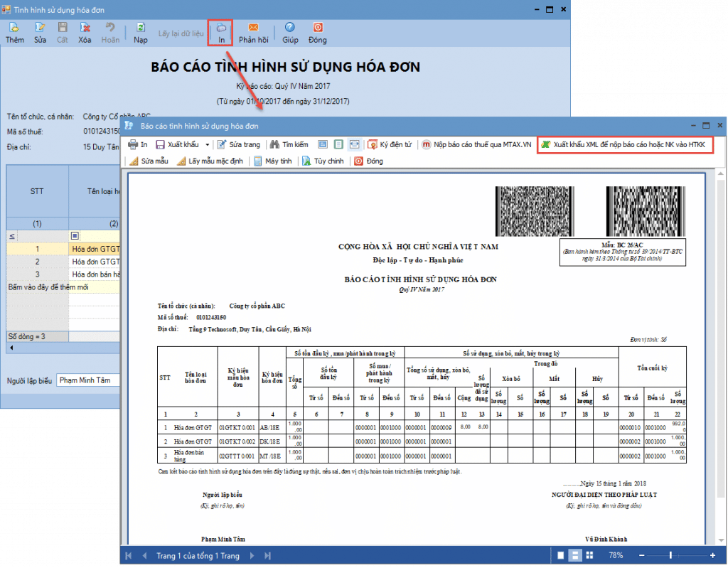Click the zoom slider handle
This screenshot has height=568, width=728.
(x=670, y=555)
